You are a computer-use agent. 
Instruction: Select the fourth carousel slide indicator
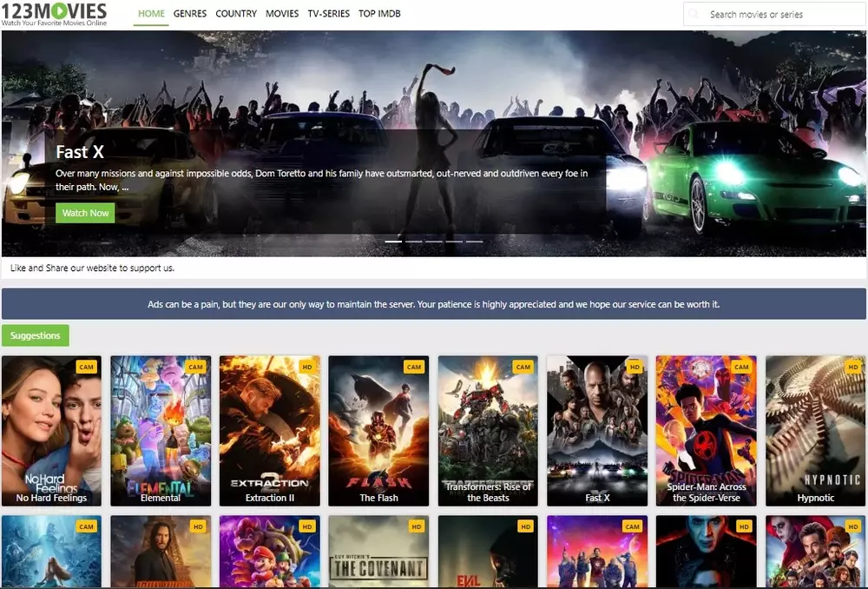[x=454, y=242]
